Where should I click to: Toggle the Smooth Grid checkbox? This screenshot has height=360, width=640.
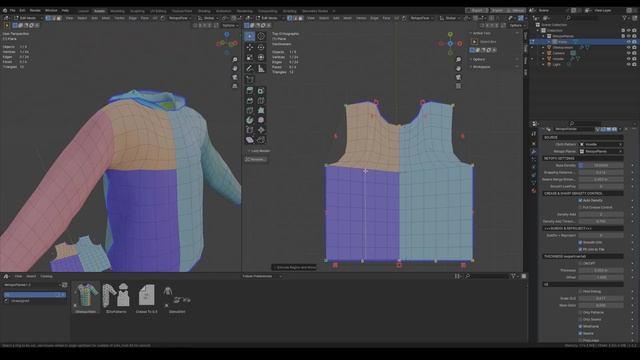(580, 242)
